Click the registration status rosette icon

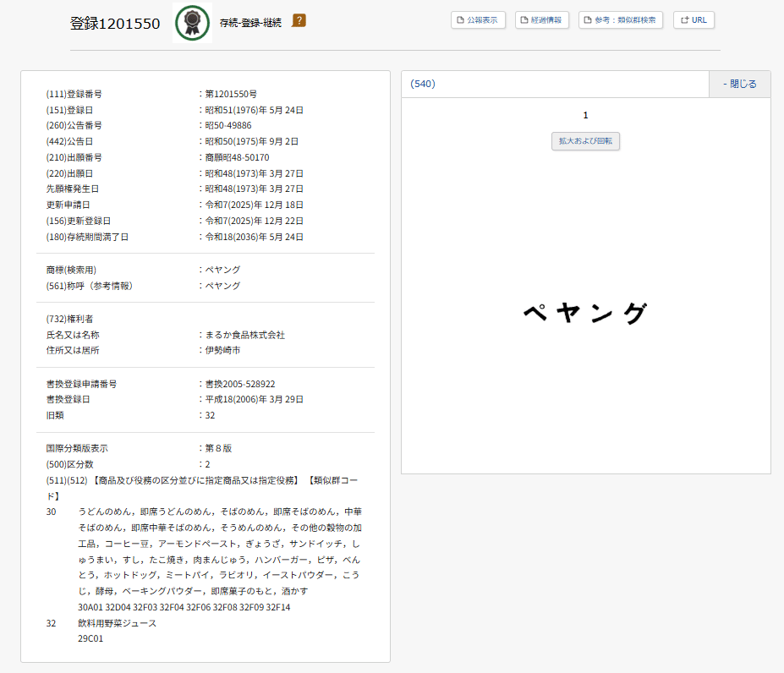pos(193,23)
